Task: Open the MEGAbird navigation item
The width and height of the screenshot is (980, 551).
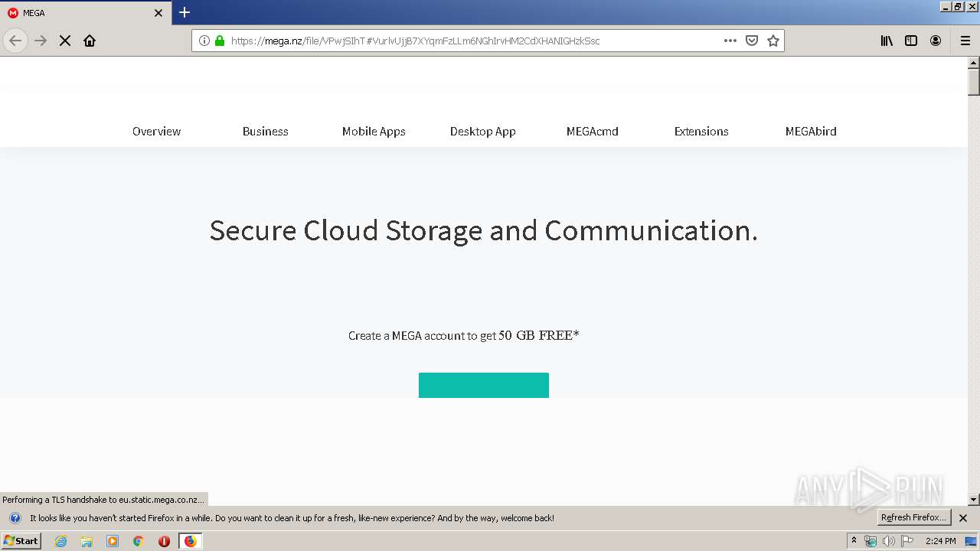Action: 811,131
